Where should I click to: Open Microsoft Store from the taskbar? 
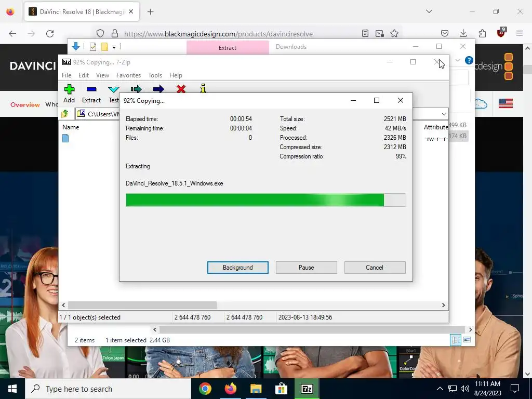pyautogui.click(x=281, y=389)
